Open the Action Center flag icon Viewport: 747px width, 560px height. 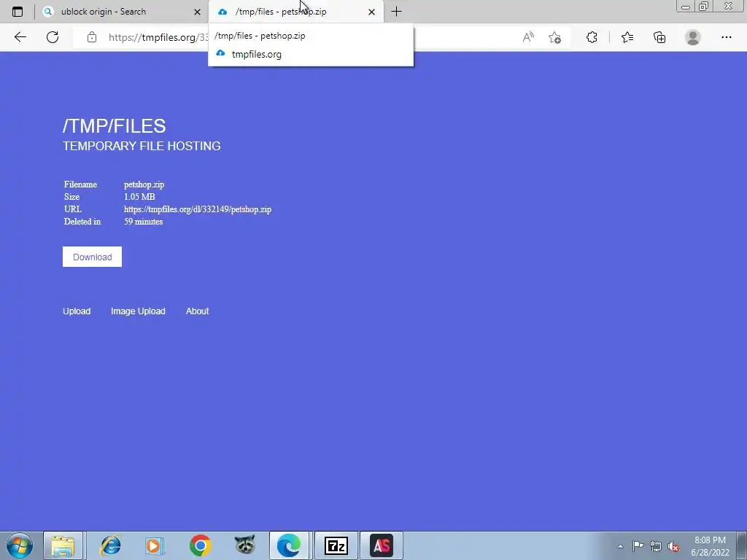click(638, 546)
